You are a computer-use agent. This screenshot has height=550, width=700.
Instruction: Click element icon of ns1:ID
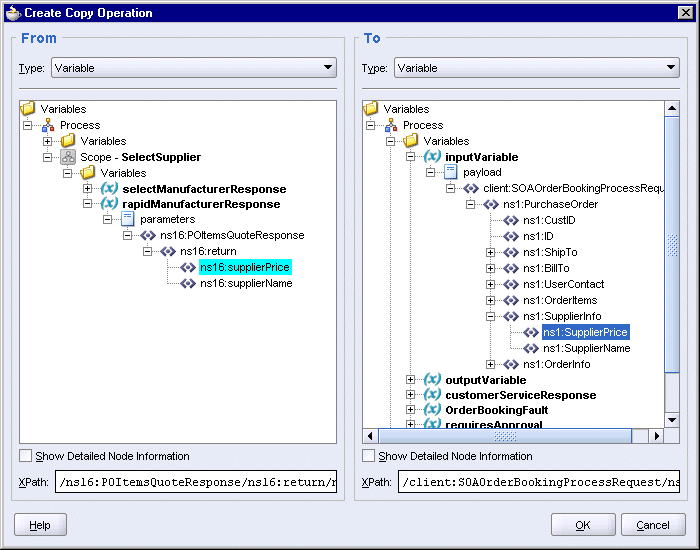click(511, 237)
